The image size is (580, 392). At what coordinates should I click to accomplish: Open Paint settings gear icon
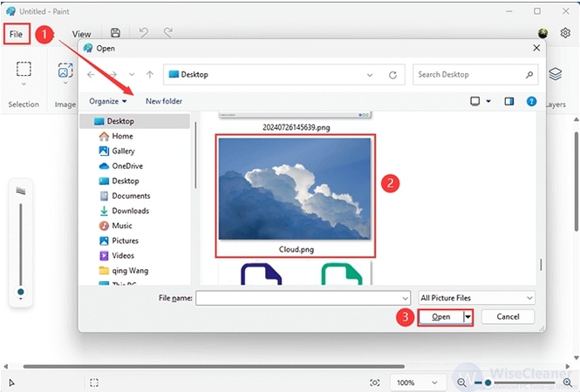565,33
